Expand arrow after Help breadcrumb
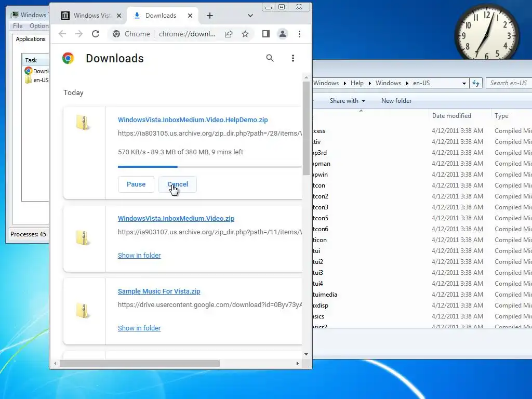The image size is (532, 399). (369, 83)
